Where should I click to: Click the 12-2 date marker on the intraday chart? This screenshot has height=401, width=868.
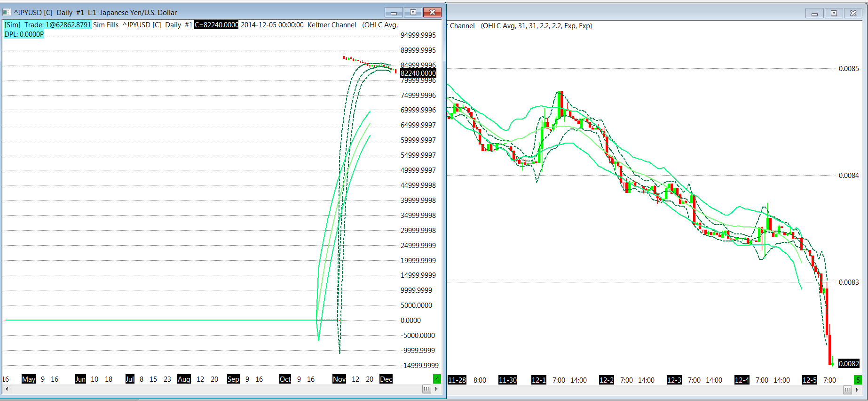pyautogui.click(x=607, y=380)
